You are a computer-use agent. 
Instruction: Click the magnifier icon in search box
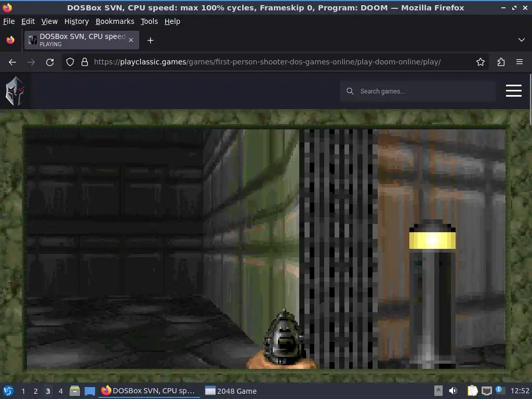tap(350, 91)
